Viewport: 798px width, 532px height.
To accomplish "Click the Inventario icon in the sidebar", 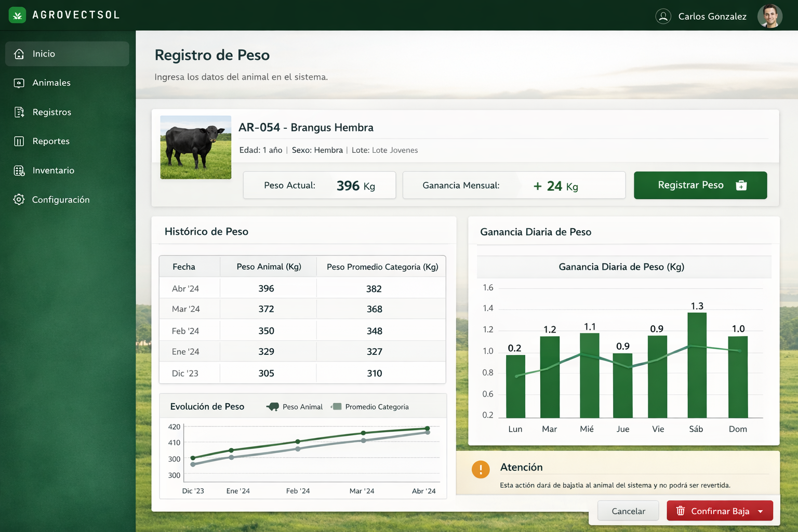I will coord(19,170).
